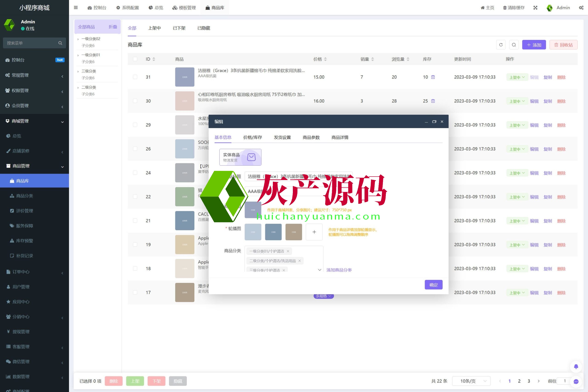Open the 10条/页 page size dropdown
This screenshot has height=392, width=588.
click(x=471, y=381)
